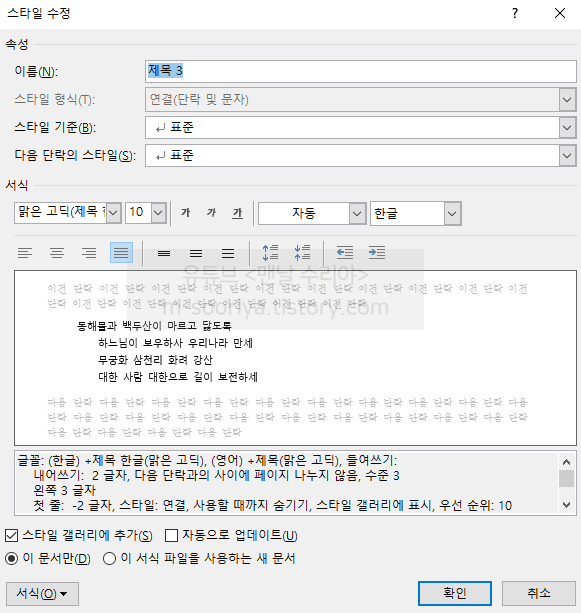The width and height of the screenshot is (581, 613).
Task: Set double line spacing
Action: point(228,253)
